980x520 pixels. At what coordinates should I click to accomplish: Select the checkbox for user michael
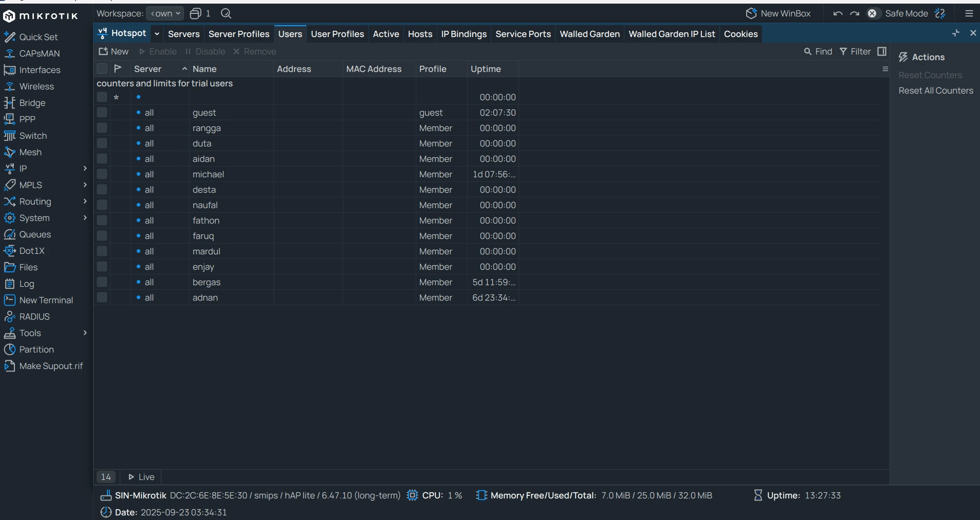pyautogui.click(x=102, y=174)
